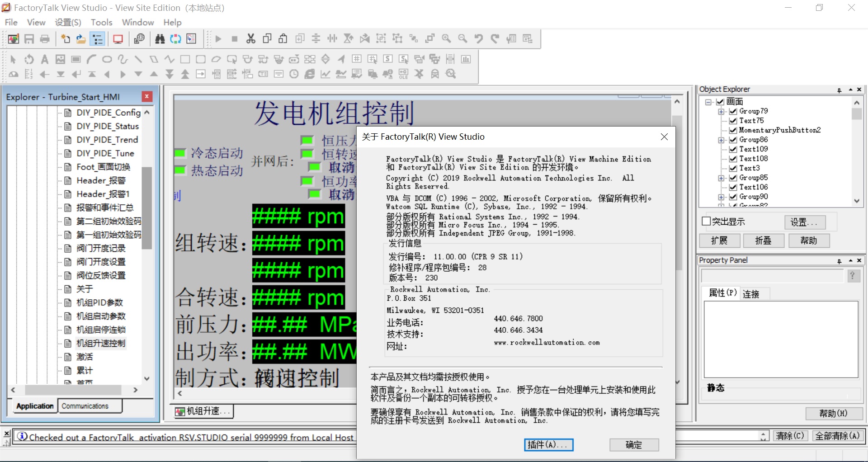
Task: Expand the Group90 tree node
Action: tap(722, 197)
